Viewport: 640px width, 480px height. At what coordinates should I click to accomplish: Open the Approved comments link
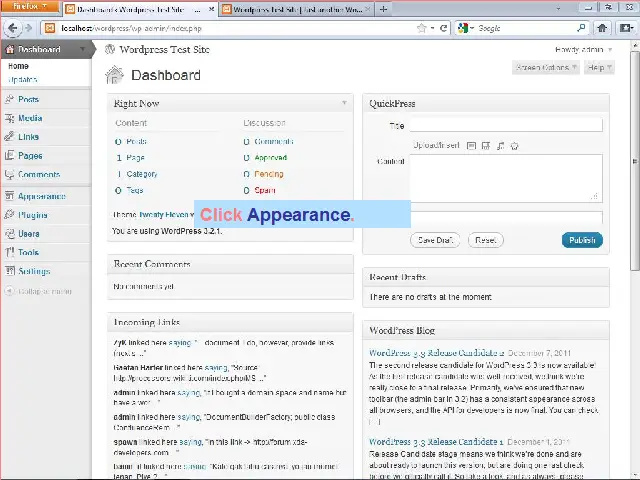(271, 158)
